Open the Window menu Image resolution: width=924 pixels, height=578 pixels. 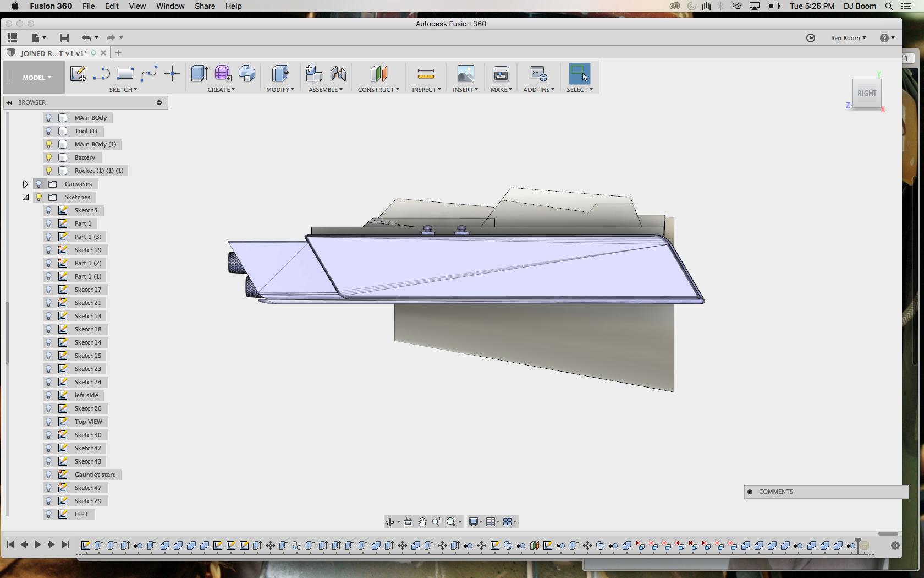(170, 6)
